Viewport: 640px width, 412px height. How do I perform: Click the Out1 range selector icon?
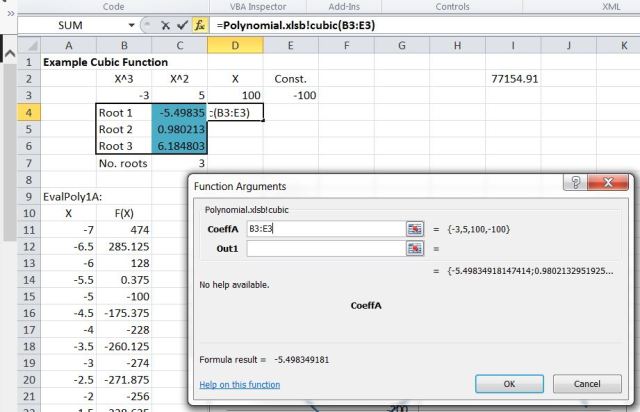(x=415, y=249)
